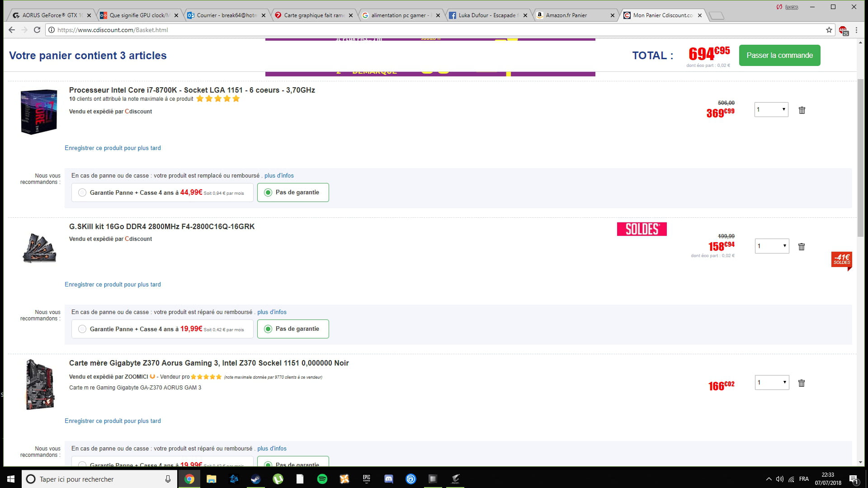Open quantity dropdown for Intel Core i7-8700K
Image resolution: width=868 pixels, height=488 pixels.
pyautogui.click(x=771, y=109)
